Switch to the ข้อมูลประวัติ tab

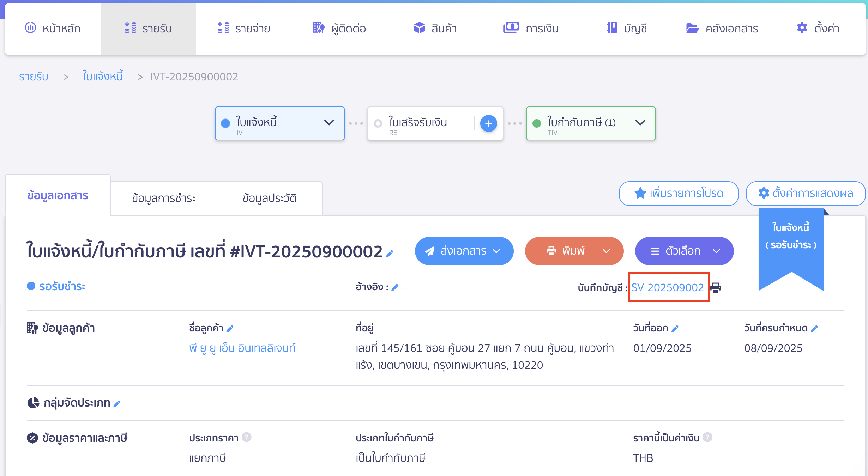tap(270, 198)
